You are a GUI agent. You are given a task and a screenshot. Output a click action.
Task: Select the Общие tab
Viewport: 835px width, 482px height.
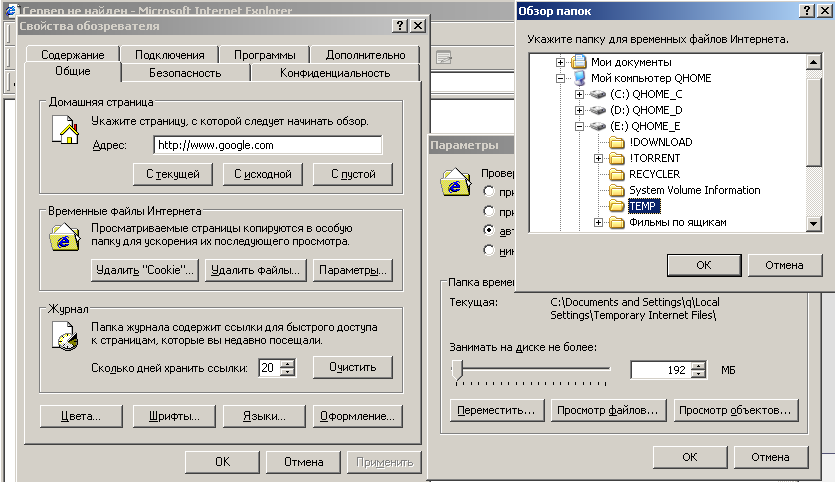click(x=73, y=71)
